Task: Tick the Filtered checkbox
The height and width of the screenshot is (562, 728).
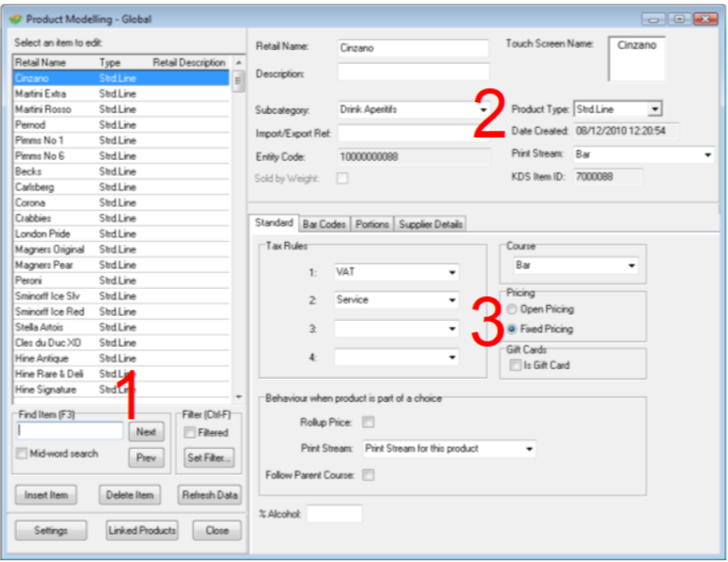Action: pyautogui.click(x=190, y=433)
